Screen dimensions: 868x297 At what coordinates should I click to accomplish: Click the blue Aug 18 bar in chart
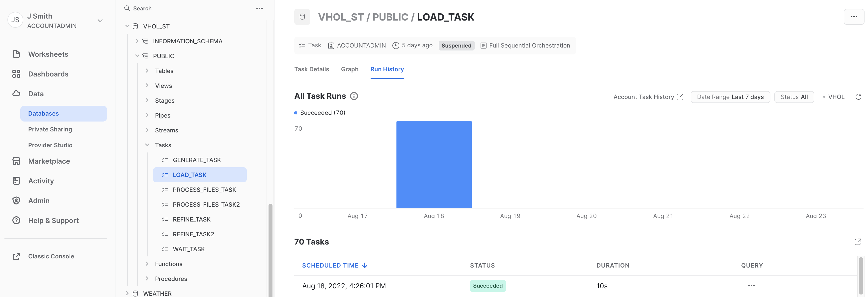tap(434, 164)
